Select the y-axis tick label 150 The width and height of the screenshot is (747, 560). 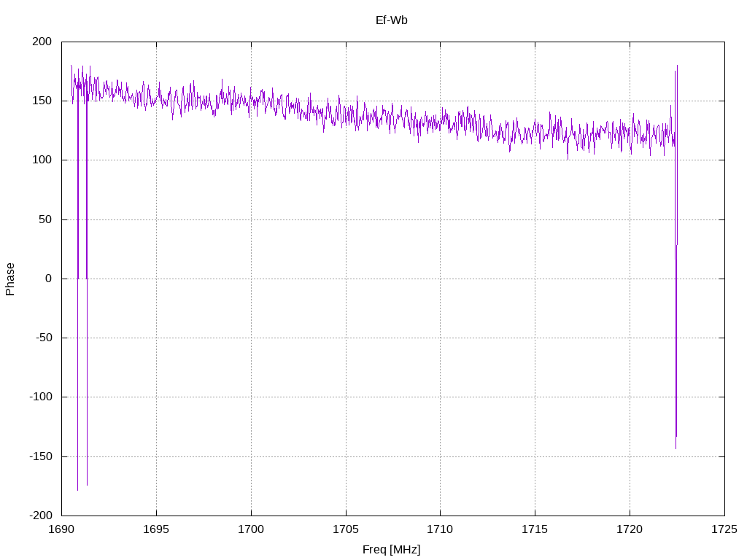coord(42,101)
